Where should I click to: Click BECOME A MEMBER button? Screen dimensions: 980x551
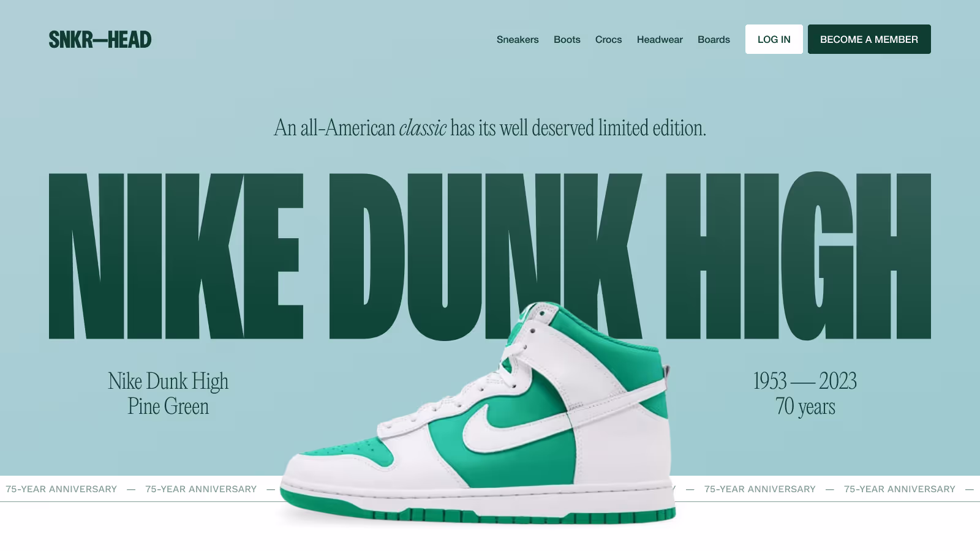coord(869,39)
